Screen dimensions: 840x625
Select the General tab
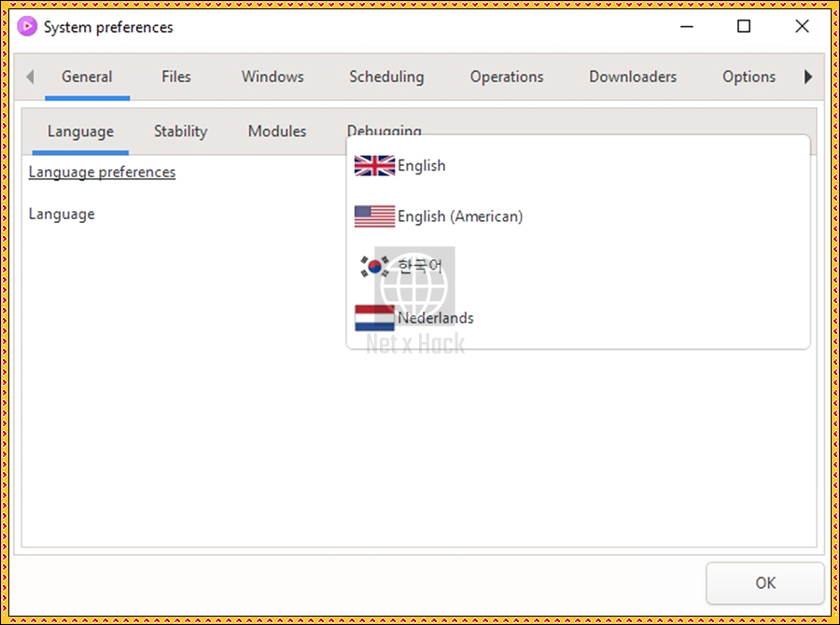pyautogui.click(x=87, y=76)
